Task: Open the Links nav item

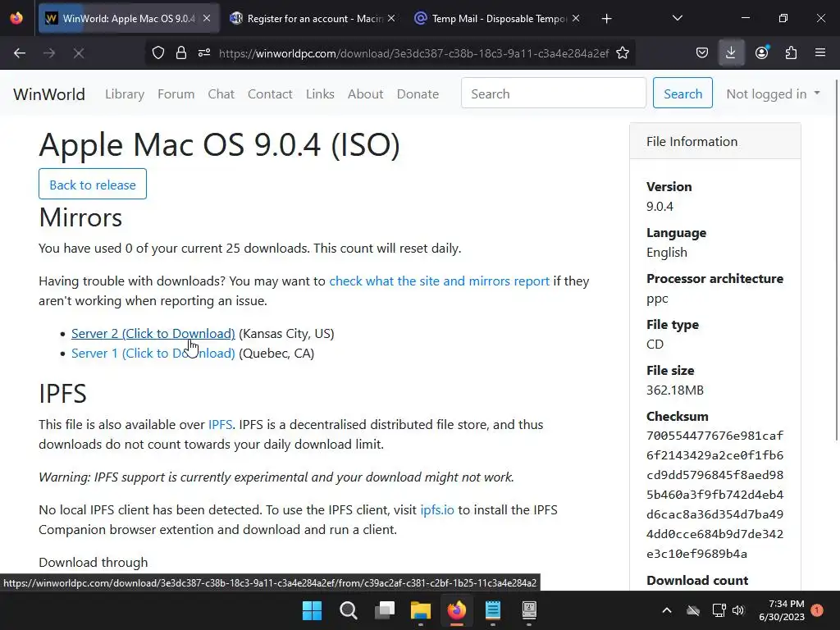Action: (x=320, y=94)
